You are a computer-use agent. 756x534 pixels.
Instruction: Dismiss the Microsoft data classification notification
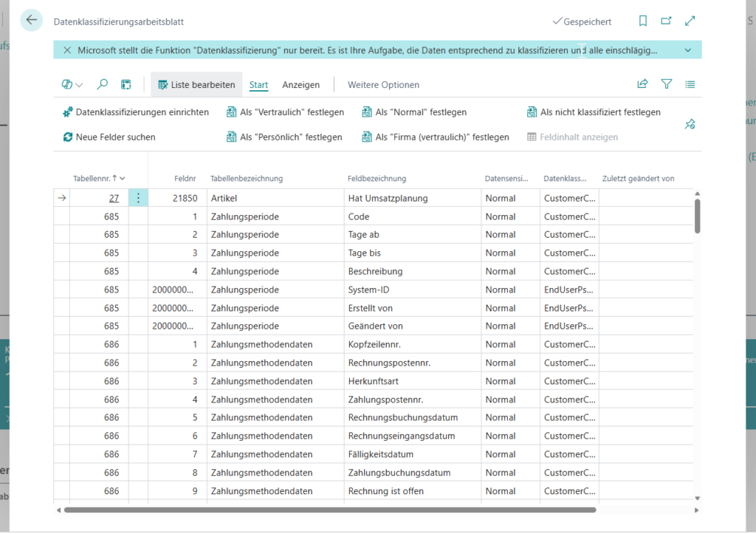67,50
